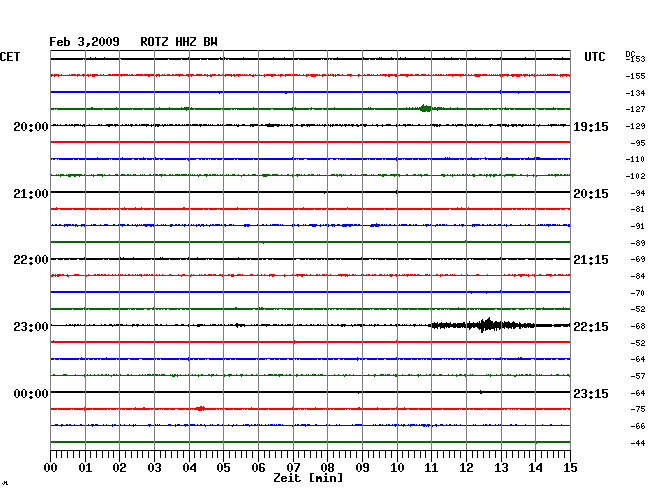Click the 'Zeit [min]' axis title
The height and width of the screenshot is (494, 650).
point(308,478)
